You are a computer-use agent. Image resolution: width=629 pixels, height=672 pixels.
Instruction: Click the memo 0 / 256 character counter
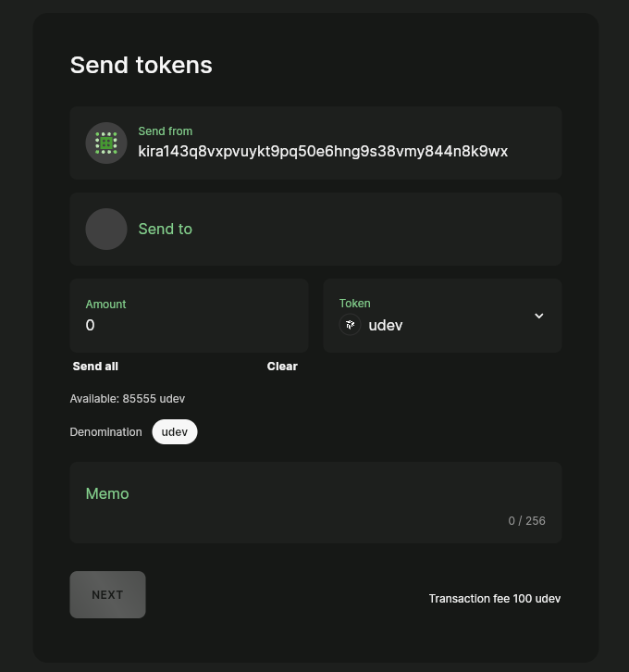point(526,521)
